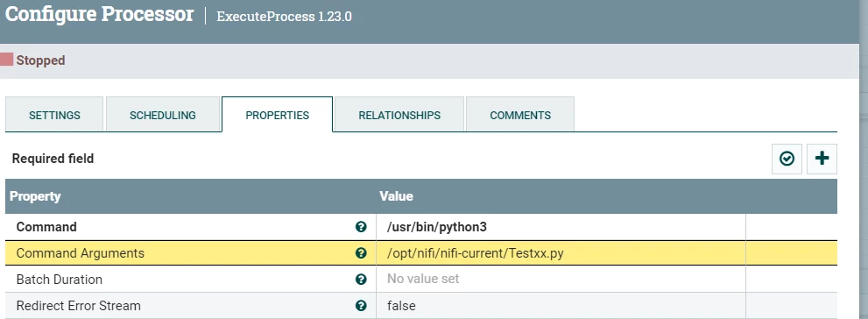Image resolution: width=868 pixels, height=319 pixels.
Task: Click the Batch Duration property name
Action: coord(60,279)
